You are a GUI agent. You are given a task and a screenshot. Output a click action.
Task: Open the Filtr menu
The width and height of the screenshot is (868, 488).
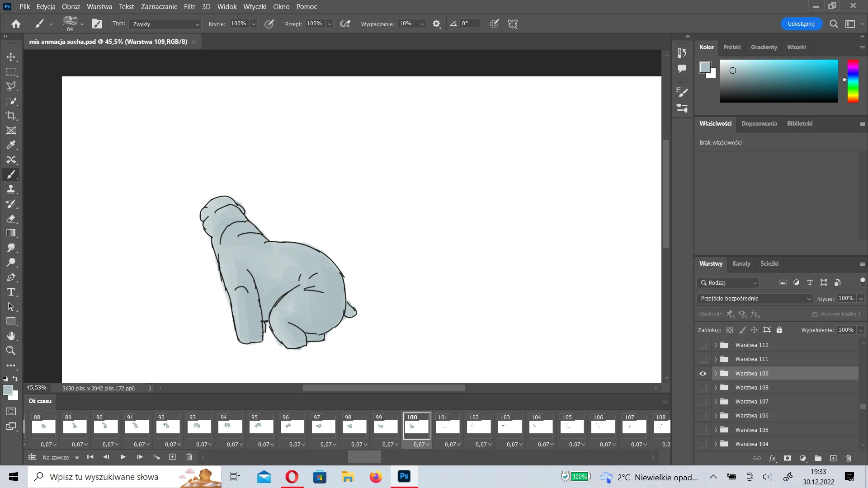pos(189,7)
